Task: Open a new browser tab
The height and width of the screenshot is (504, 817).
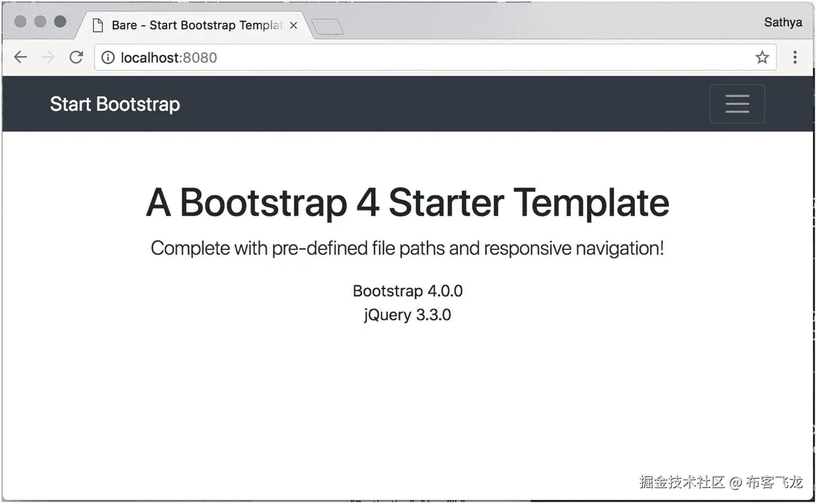Action: tap(327, 26)
